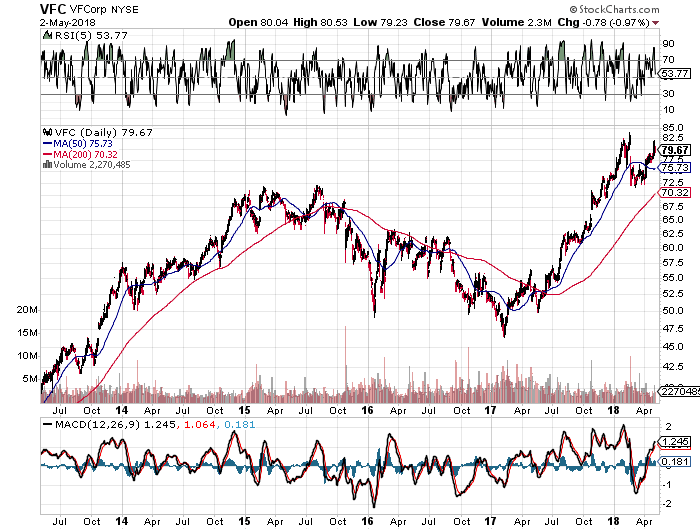Click year 15 label under MACD panel
This screenshot has height=530, width=700.
click(x=244, y=521)
